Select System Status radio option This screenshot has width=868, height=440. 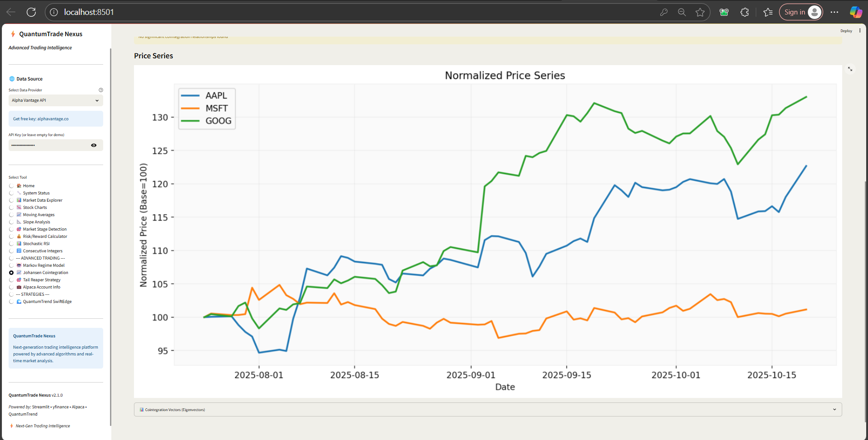point(11,193)
